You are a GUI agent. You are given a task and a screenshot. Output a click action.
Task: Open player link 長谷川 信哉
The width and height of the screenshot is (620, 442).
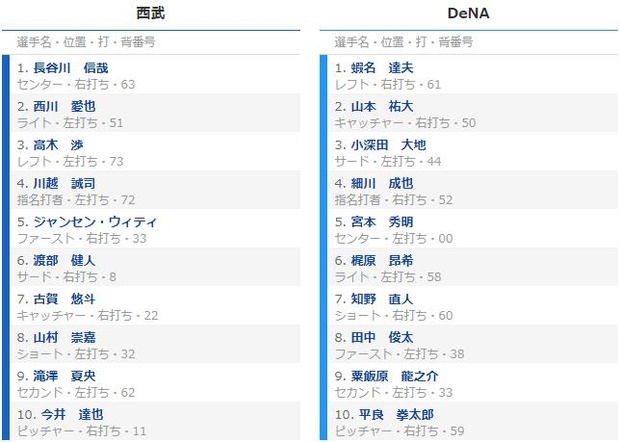point(71,68)
